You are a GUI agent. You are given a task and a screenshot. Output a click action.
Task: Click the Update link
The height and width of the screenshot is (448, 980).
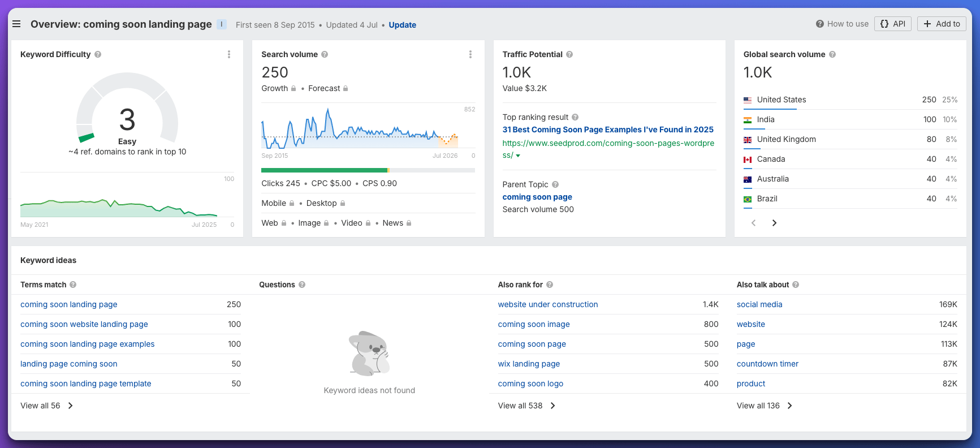tap(402, 25)
